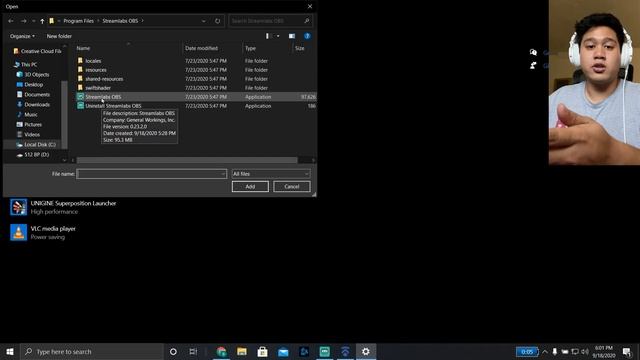Switch to Chrome in the taskbar
The image size is (640, 360).
click(x=221, y=351)
